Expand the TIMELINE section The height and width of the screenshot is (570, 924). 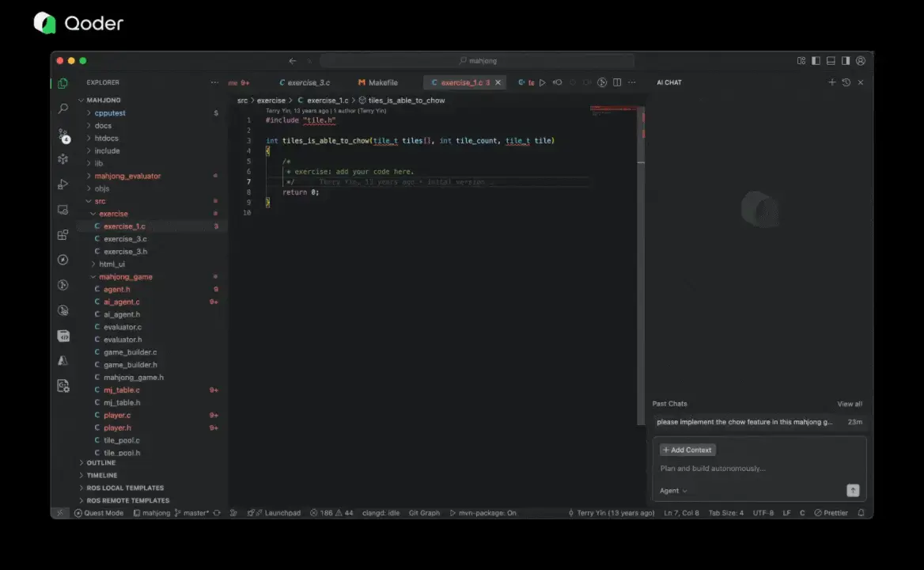coord(101,475)
